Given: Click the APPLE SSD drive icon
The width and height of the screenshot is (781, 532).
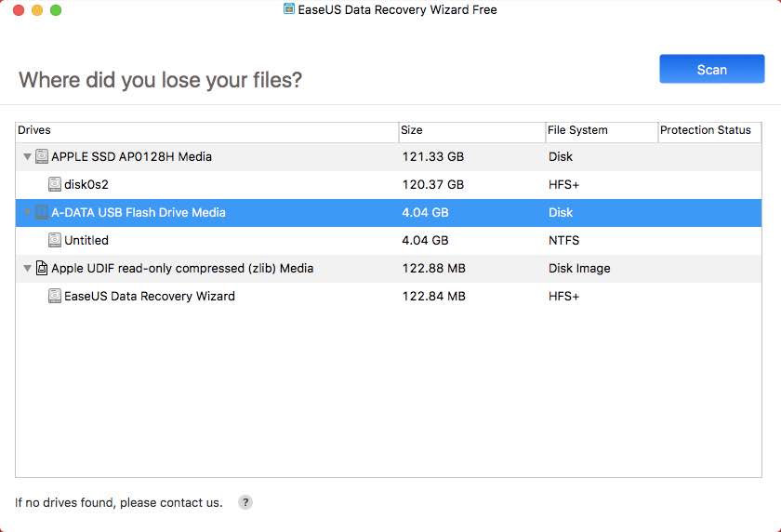Looking at the screenshot, I should (42, 156).
